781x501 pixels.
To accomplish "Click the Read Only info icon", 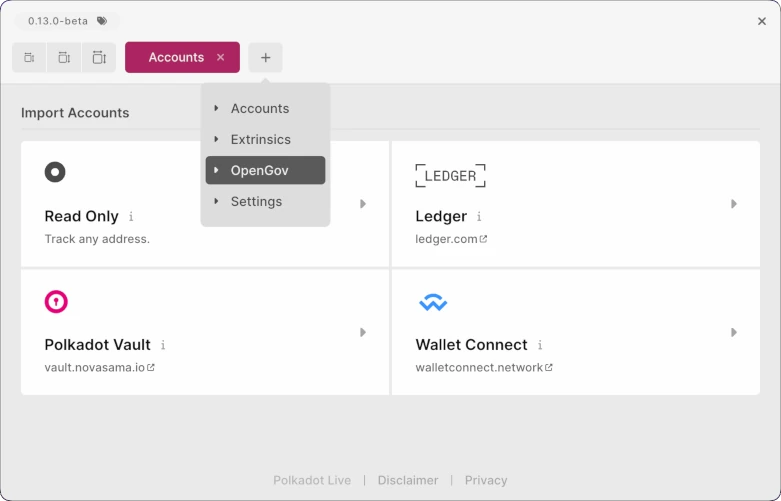I will [131, 217].
